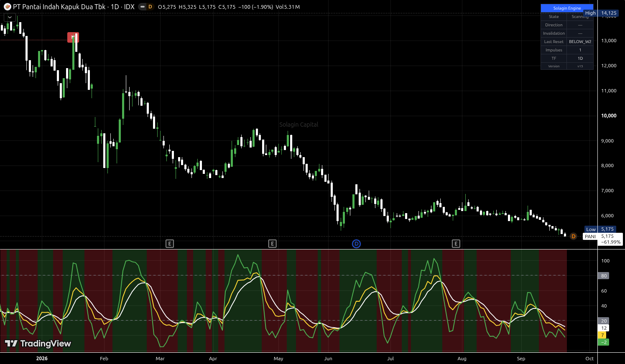
Task: Open the earnings E marker just before May
Action: point(273,244)
